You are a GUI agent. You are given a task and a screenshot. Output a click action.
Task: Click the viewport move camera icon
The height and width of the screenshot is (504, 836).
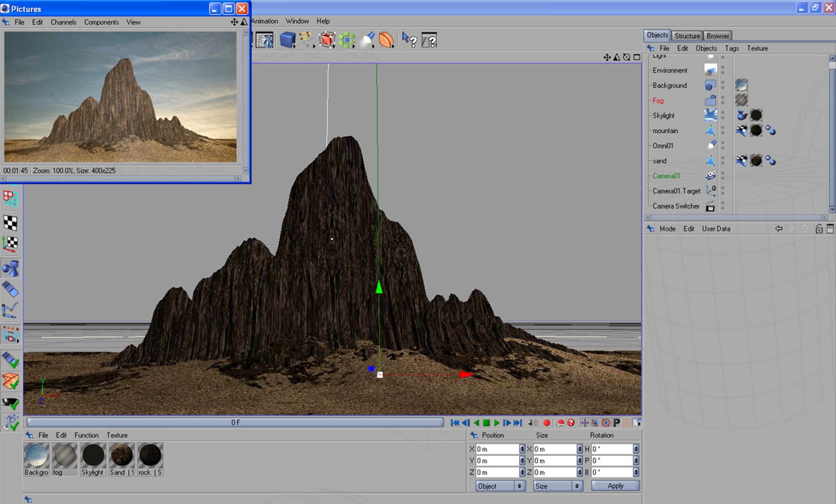[x=607, y=57]
